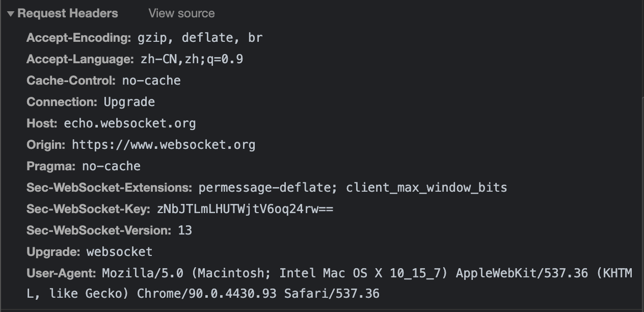Click the gzip, deflate, br value
Viewport: 644px width, 312px height.
[x=200, y=38]
